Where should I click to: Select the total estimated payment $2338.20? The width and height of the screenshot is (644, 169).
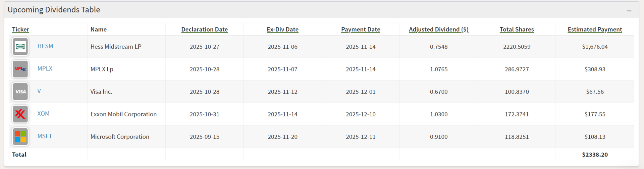pos(595,155)
